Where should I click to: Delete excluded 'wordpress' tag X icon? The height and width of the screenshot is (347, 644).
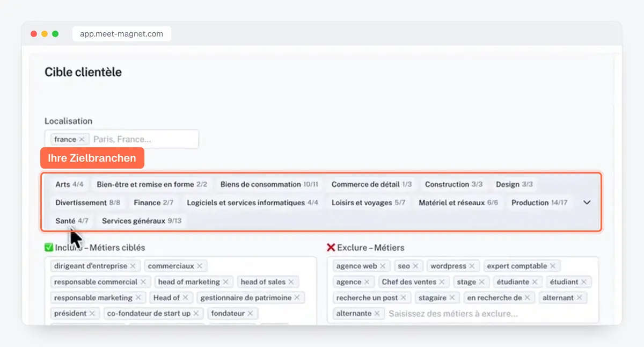click(x=472, y=266)
